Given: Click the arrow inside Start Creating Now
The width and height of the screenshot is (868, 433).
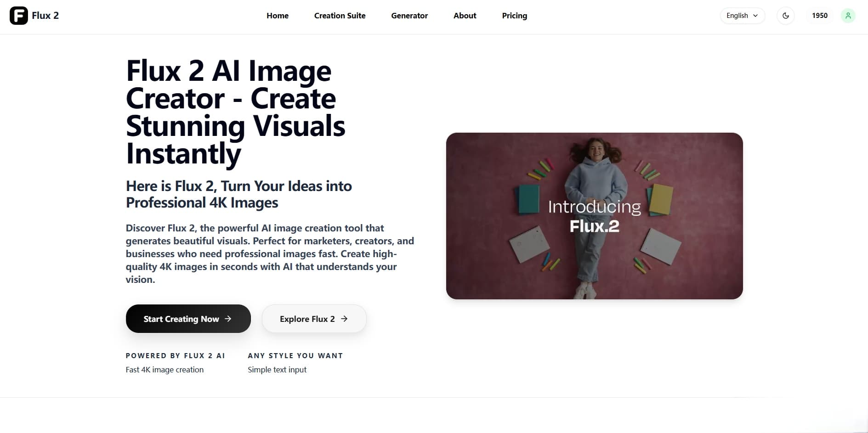Looking at the screenshot, I should (x=228, y=319).
